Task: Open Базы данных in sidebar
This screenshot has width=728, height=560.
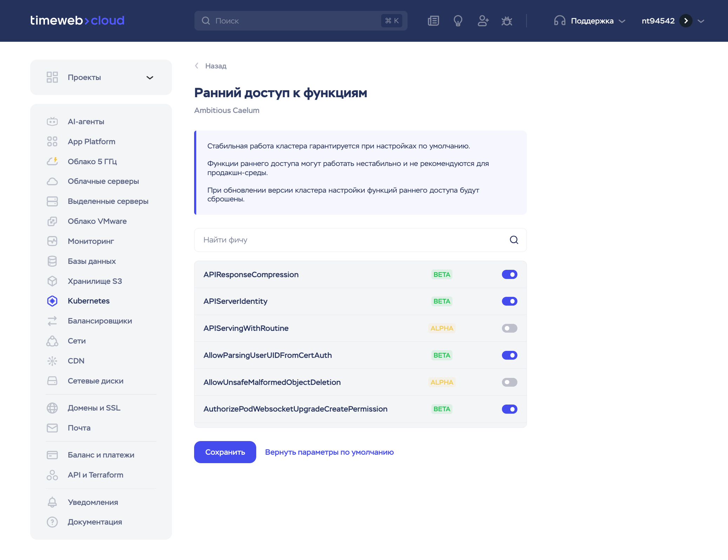Action: (92, 261)
